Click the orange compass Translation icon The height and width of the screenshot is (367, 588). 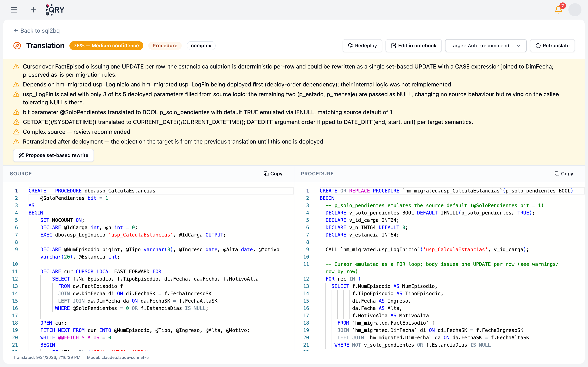pos(17,46)
